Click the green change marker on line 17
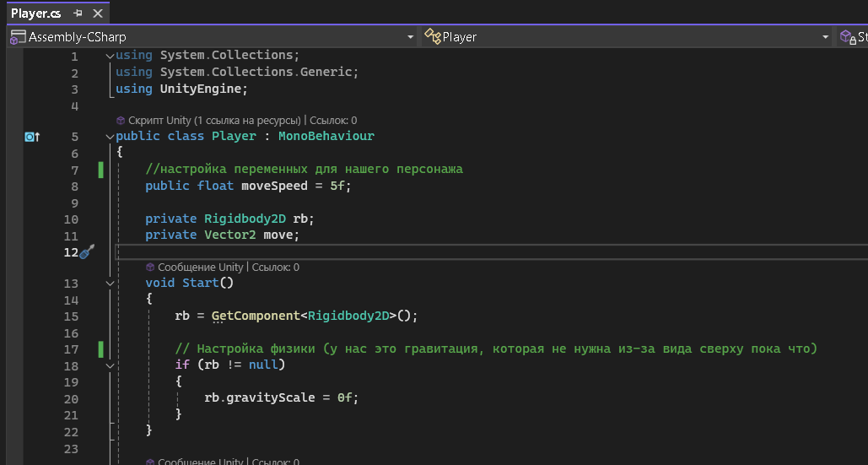868x465 pixels. coord(100,349)
